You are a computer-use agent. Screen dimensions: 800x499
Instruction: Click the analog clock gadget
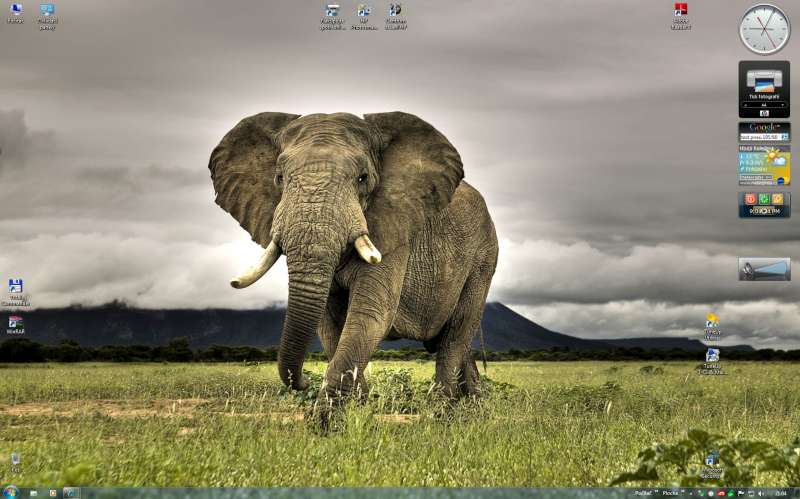tap(764, 29)
